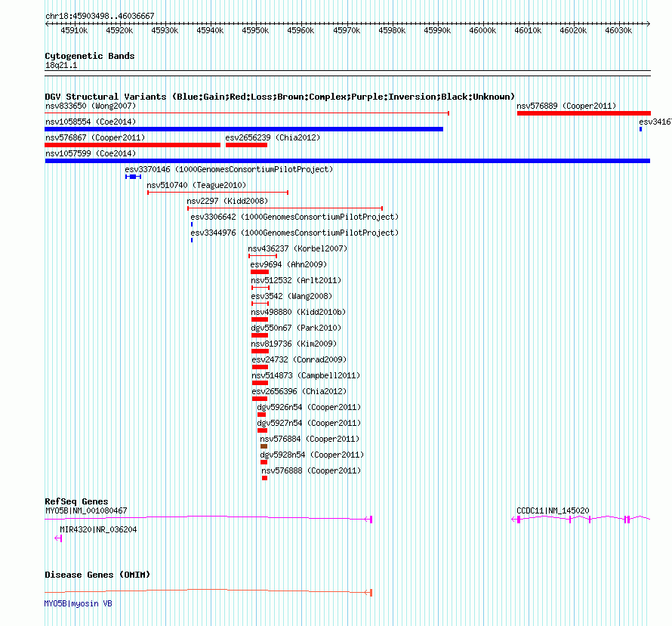Click the nsv1058554 (Coe2014) blue gain bar

click(x=244, y=129)
